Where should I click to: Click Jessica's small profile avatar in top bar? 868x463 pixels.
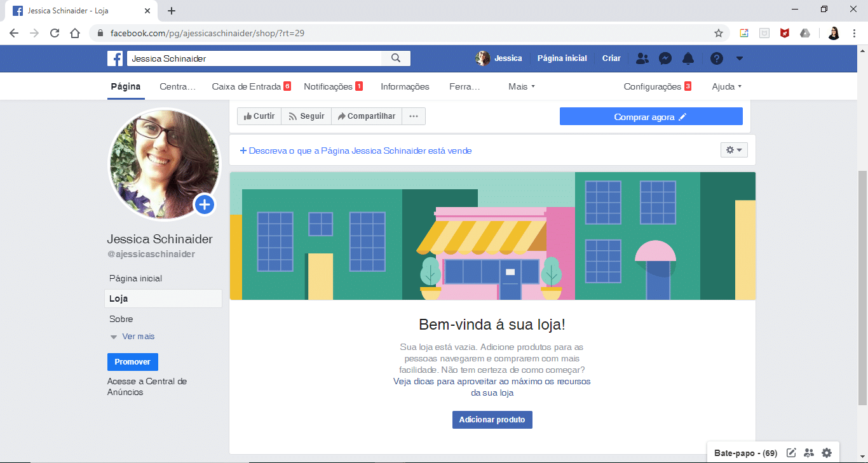[483, 58]
